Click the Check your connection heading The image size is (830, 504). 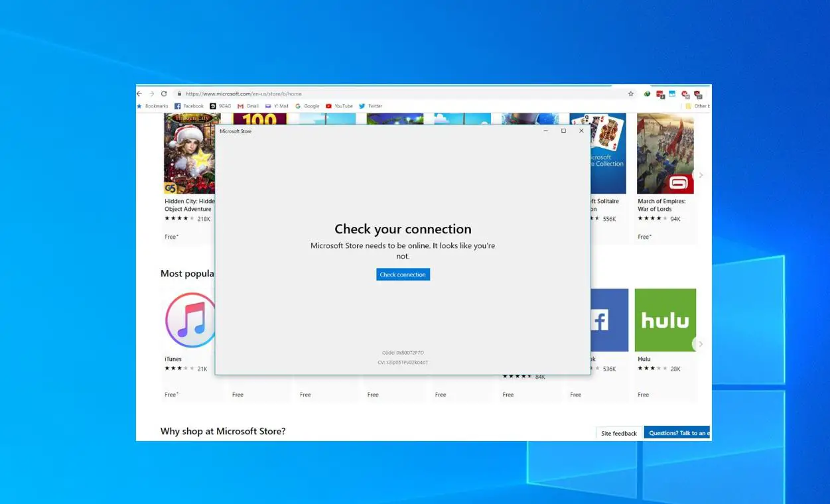[403, 229]
